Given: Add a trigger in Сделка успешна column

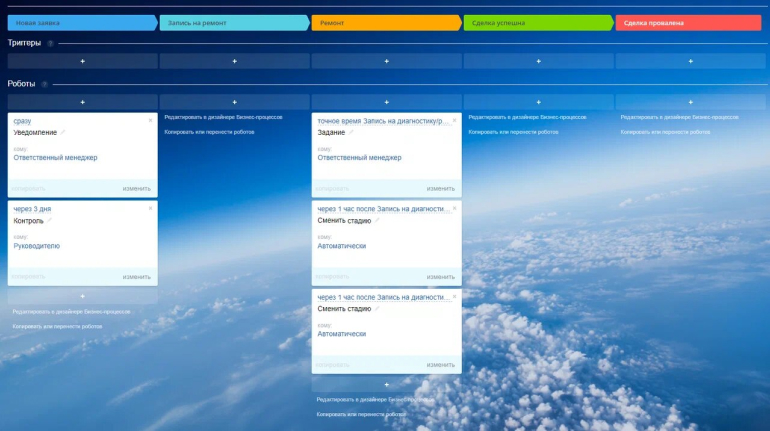Looking at the screenshot, I should pos(538,61).
